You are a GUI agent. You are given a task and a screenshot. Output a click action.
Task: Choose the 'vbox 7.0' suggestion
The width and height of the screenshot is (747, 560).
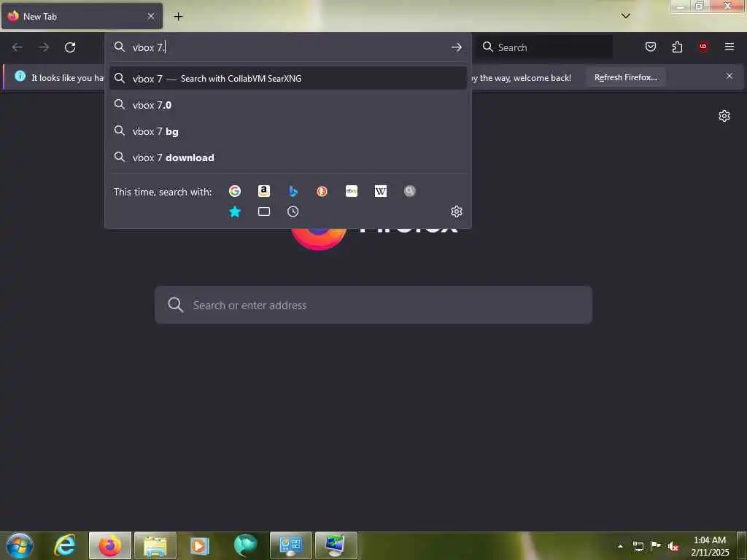point(287,105)
